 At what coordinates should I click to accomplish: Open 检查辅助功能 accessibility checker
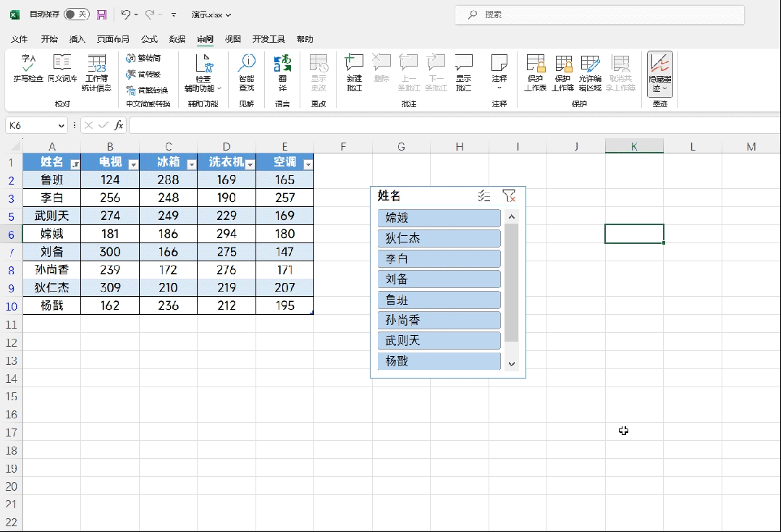(203, 72)
